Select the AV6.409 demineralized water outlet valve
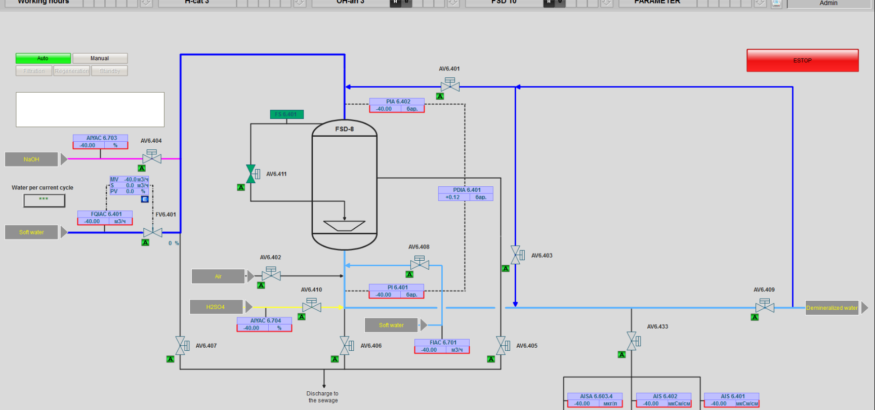 click(764, 306)
